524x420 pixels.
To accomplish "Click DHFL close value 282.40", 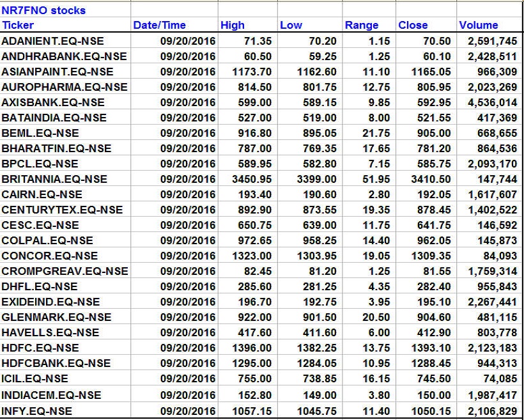I will [x=436, y=286].
